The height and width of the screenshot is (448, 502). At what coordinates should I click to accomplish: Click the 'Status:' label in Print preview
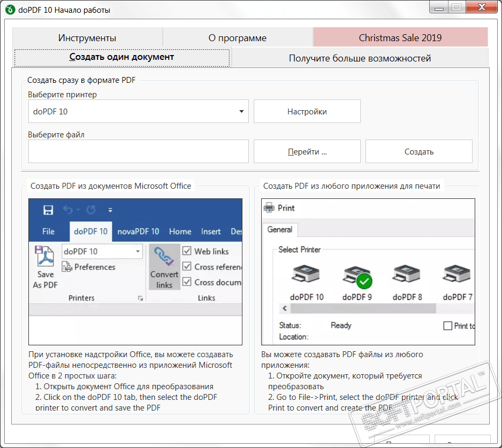point(290,326)
